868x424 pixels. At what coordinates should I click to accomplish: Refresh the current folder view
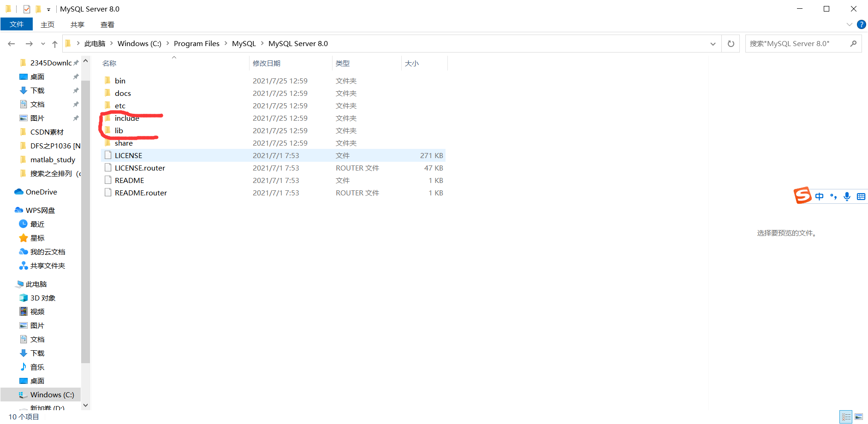pyautogui.click(x=731, y=44)
